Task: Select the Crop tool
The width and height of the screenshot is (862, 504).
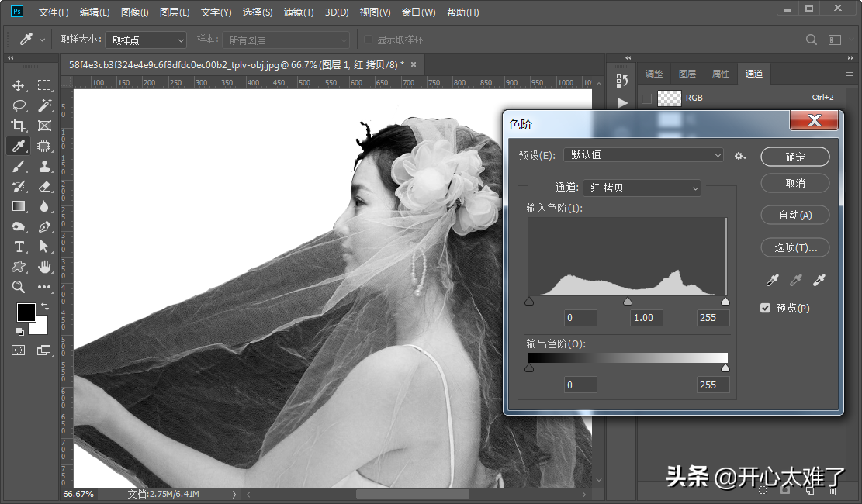Action: coord(19,126)
